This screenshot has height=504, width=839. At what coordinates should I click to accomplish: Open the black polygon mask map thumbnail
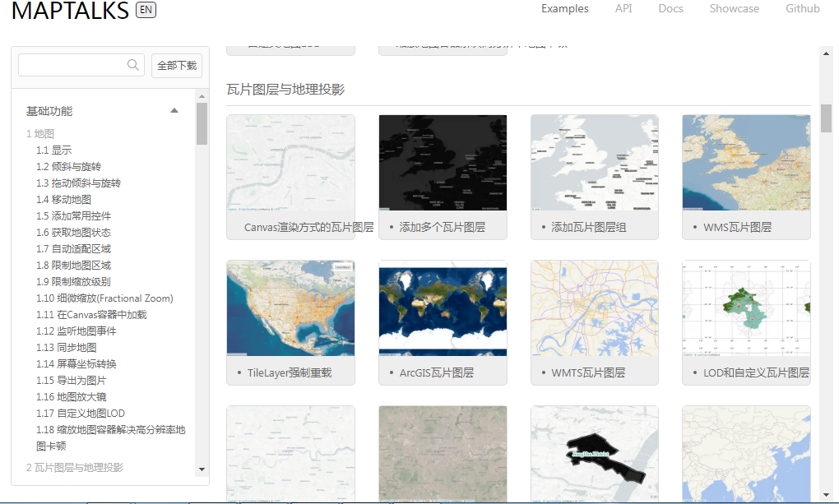595,454
